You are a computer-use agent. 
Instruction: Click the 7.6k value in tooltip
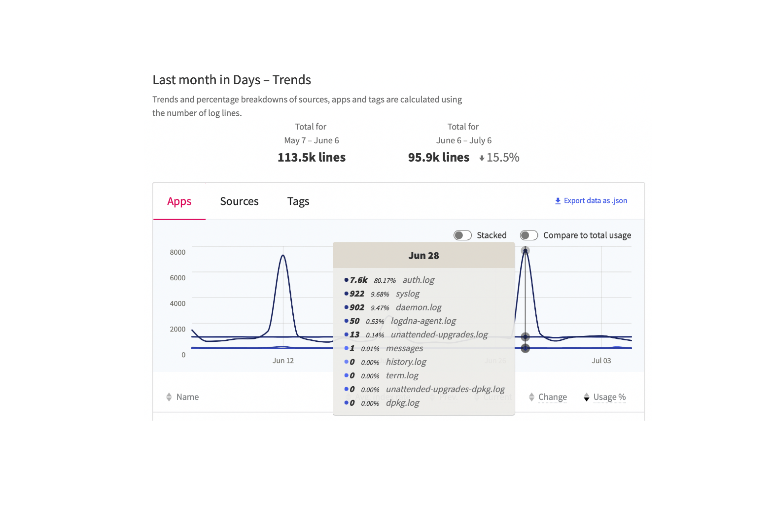pyautogui.click(x=358, y=280)
